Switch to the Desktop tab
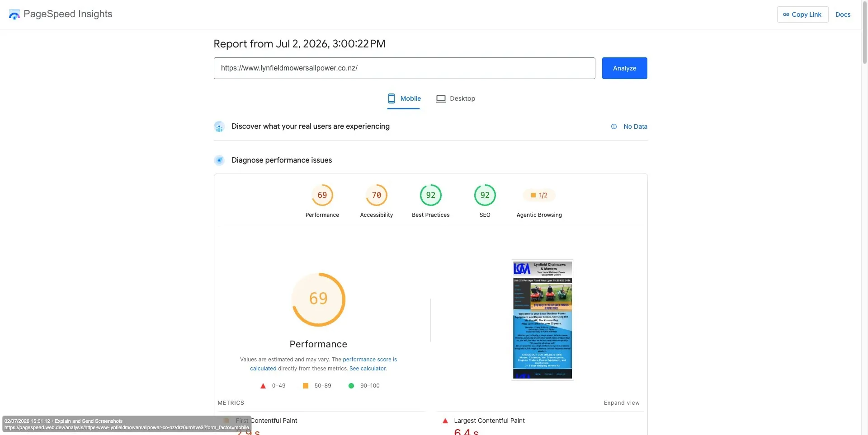 click(x=455, y=98)
